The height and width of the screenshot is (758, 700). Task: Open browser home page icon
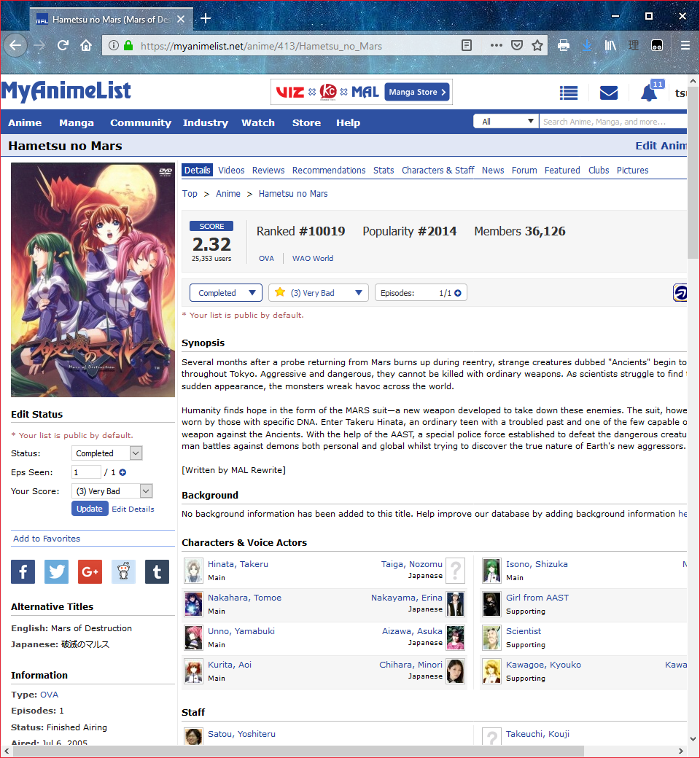tap(86, 45)
